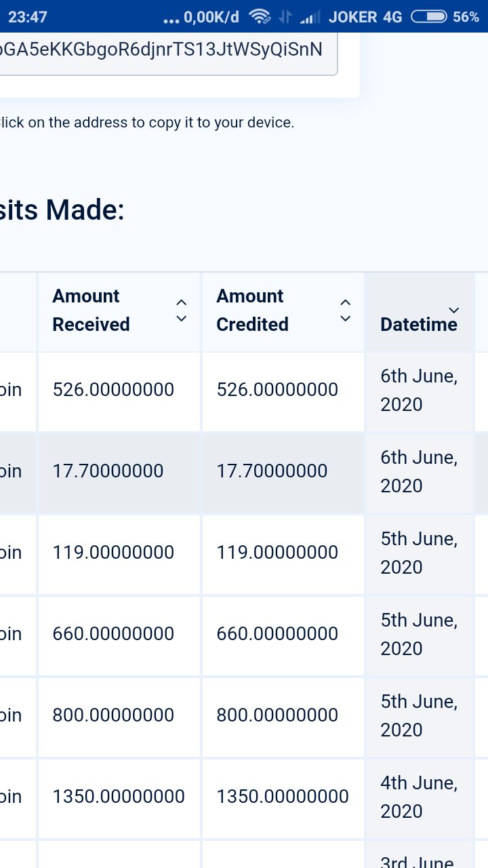Viewport: 488px width, 868px height.
Task: Select the 1350.00000000 amount credited cell
Action: coord(283,798)
